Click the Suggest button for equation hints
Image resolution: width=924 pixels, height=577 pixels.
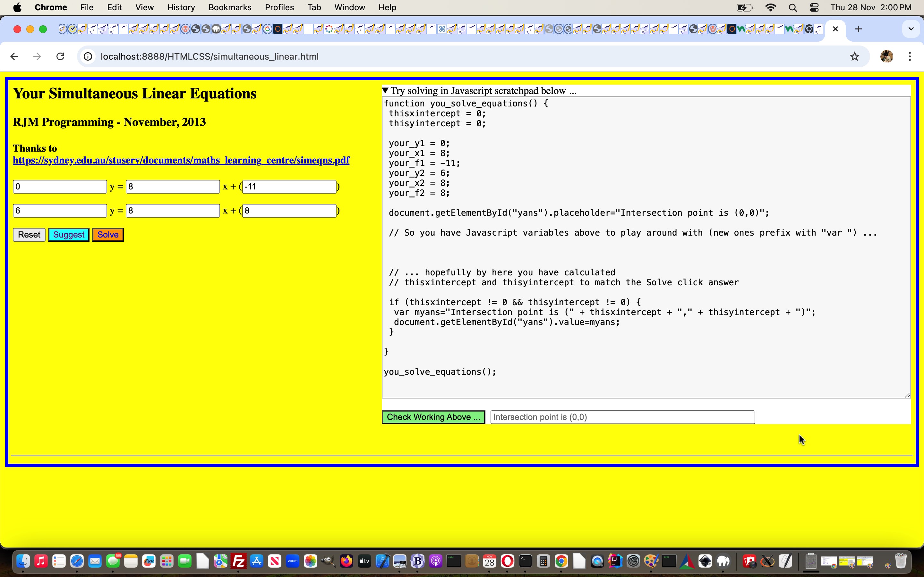69,234
